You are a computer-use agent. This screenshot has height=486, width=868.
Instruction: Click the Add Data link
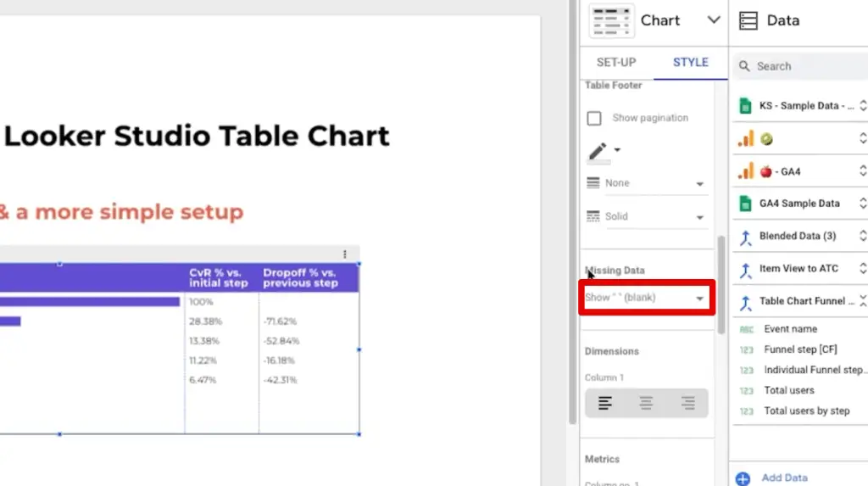click(x=784, y=478)
